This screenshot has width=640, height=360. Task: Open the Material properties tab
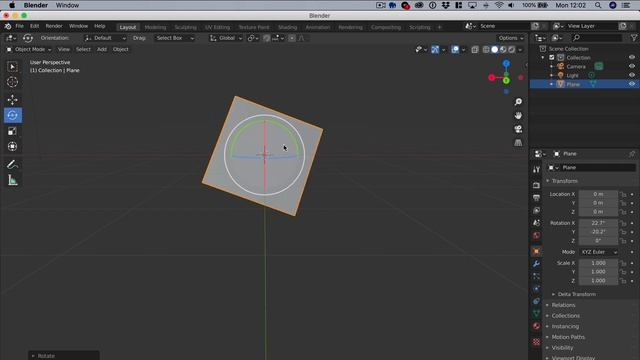tap(536, 326)
